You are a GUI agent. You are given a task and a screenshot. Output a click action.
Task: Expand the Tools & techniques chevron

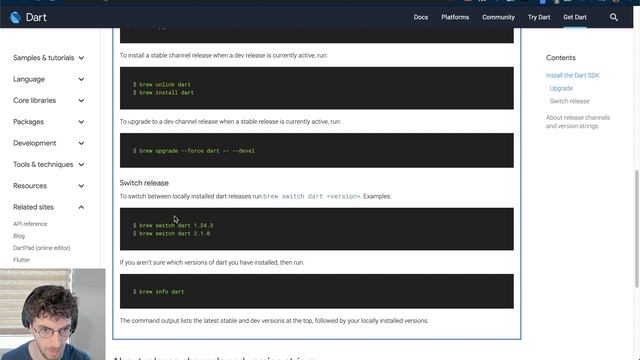(x=81, y=164)
